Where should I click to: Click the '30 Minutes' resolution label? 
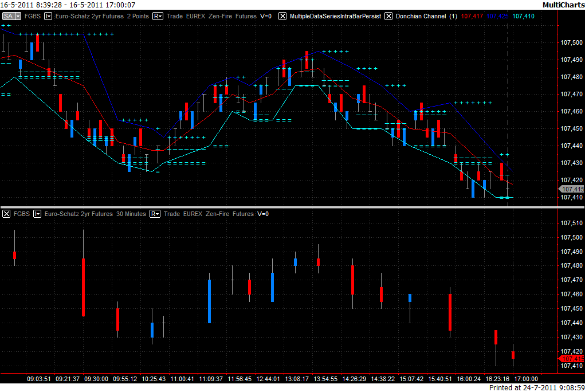[x=131, y=214]
